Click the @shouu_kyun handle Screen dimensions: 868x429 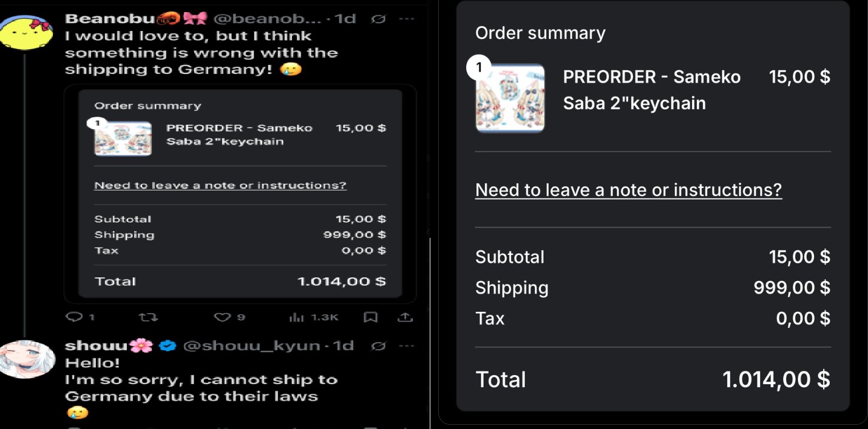point(251,346)
